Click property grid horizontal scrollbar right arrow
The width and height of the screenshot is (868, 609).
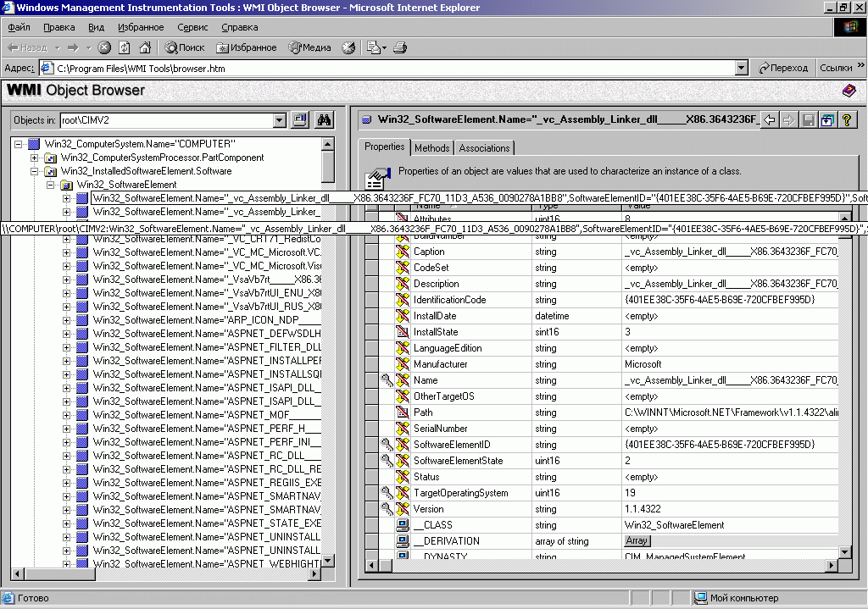pos(831,565)
